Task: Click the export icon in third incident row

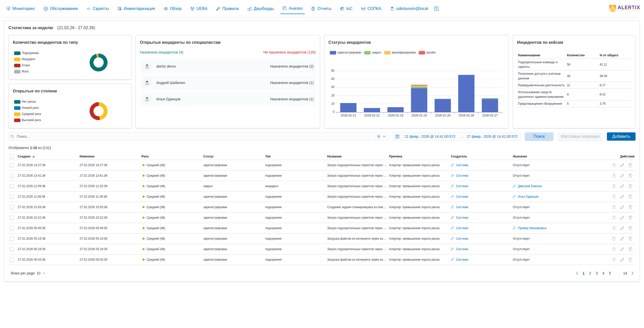Action: click(614, 186)
